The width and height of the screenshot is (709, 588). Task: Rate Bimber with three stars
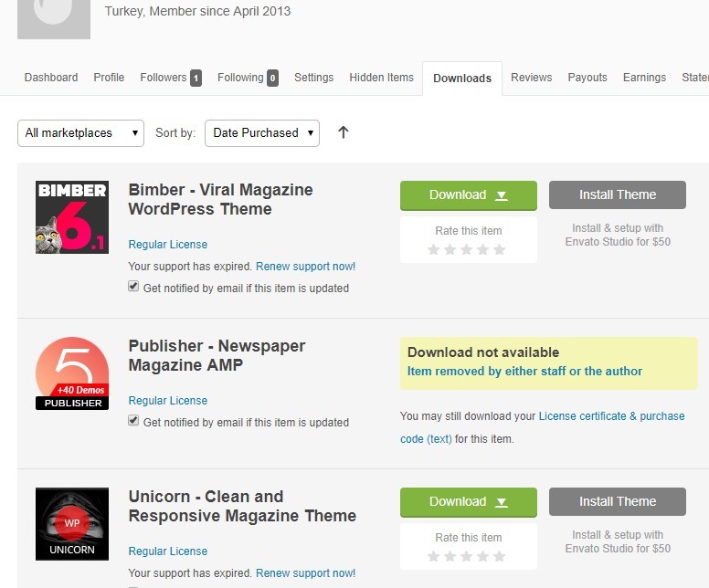466,249
